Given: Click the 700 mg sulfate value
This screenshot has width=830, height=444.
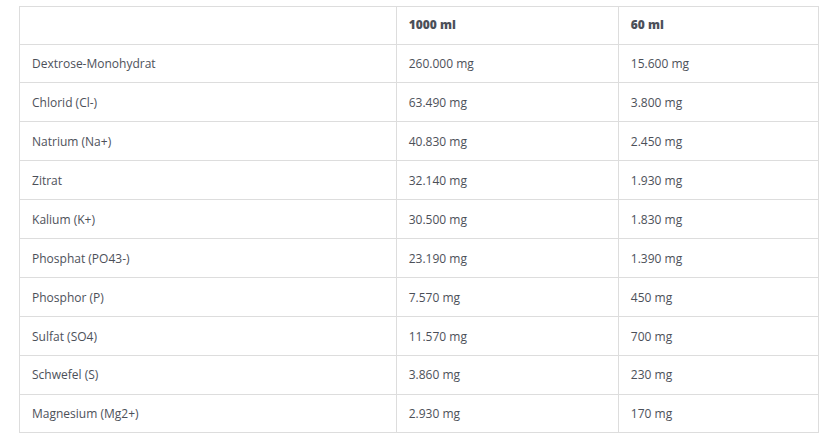Looking at the screenshot, I should coord(651,337).
